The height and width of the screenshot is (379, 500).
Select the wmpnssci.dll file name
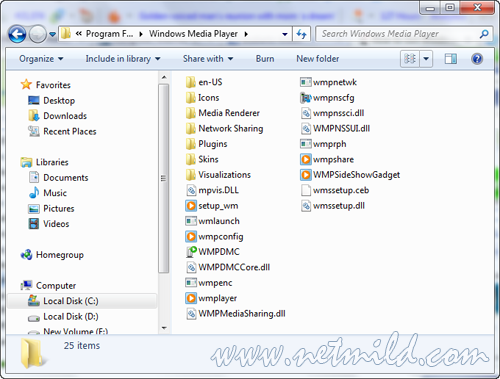(x=338, y=113)
